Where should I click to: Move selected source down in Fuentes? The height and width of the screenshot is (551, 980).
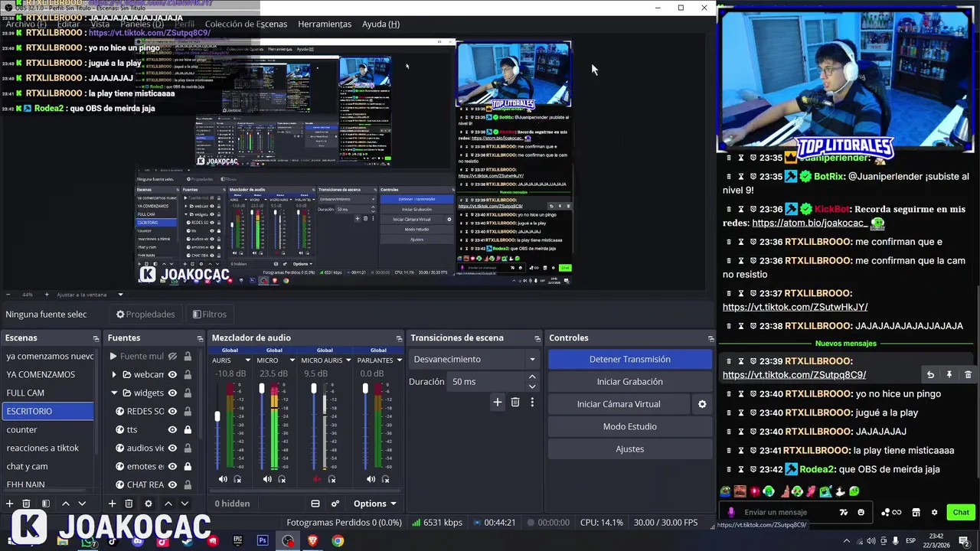coord(186,504)
